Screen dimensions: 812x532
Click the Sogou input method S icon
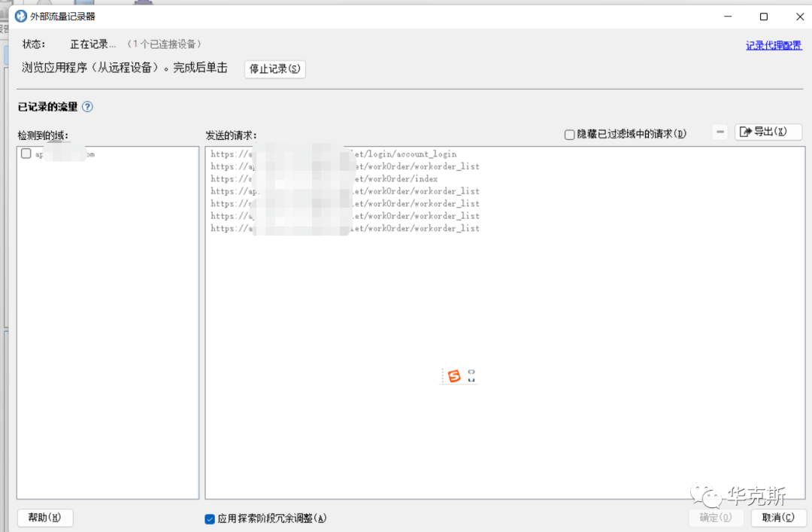click(453, 376)
